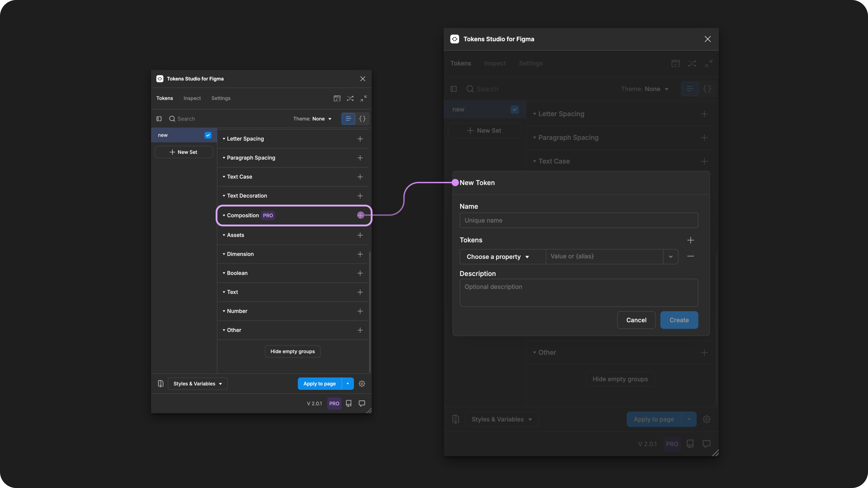
Task: Click the shuffle sync icon in left window
Action: [x=350, y=98]
